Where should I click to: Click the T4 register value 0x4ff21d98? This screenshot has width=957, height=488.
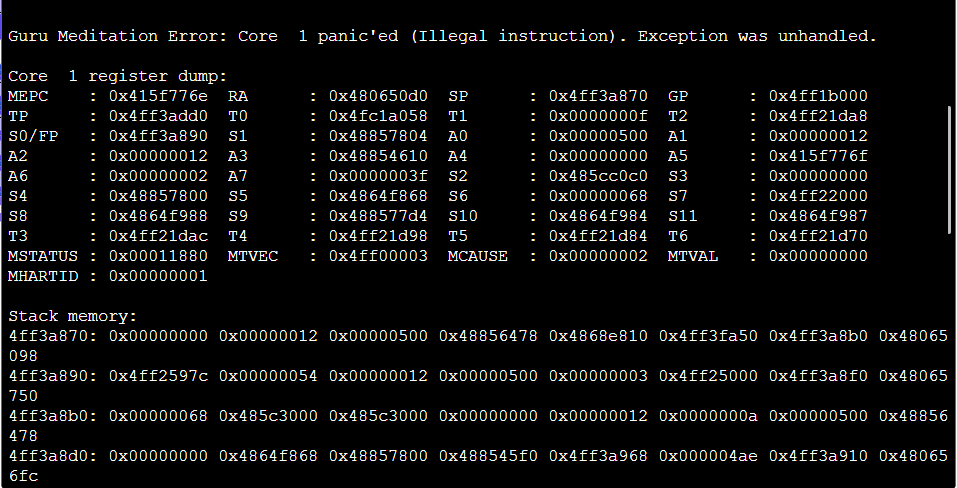point(378,237)
